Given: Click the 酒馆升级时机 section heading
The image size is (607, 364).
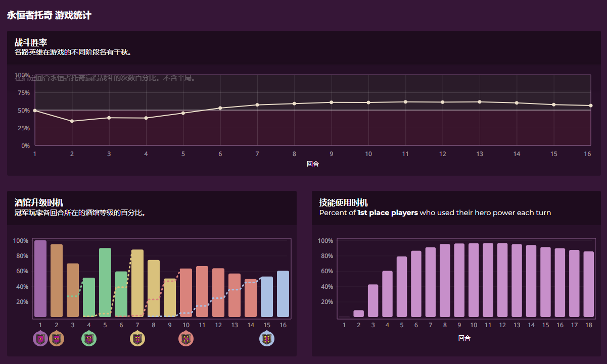Looking at the screenshot, I should pos(39,203).
